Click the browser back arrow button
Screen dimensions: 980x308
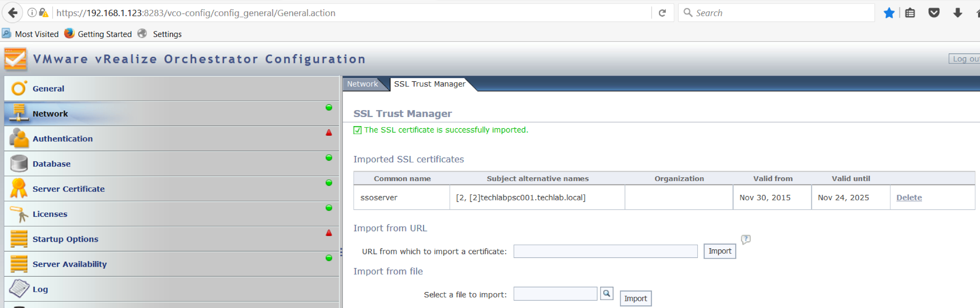point(13,13)
